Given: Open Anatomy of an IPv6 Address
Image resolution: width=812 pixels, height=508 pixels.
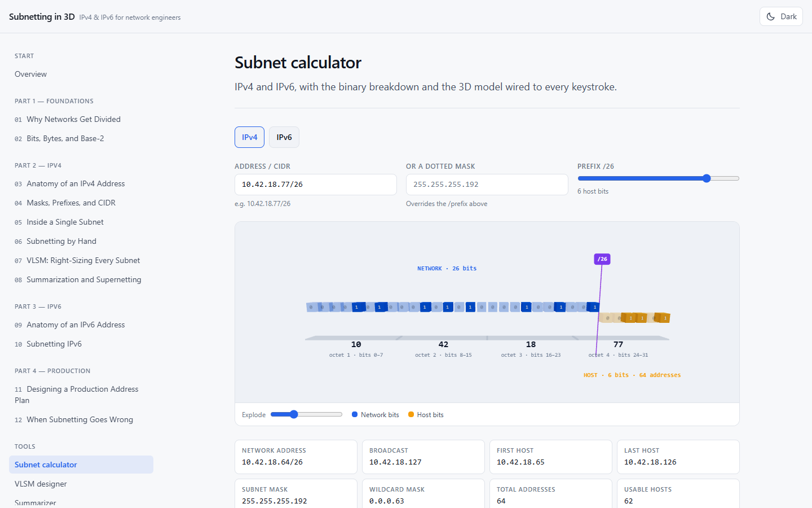Looking at the screenshot, I should (81, 325).
